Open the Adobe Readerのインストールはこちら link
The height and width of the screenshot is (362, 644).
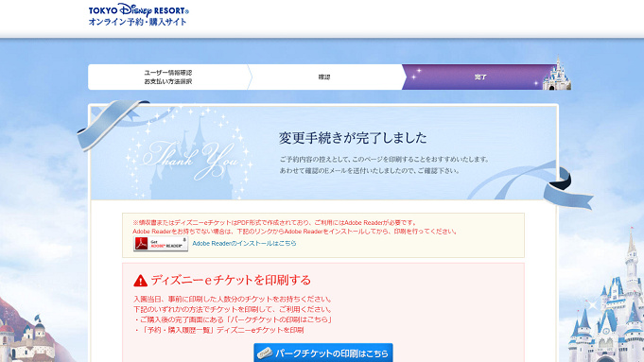(244, 243)
